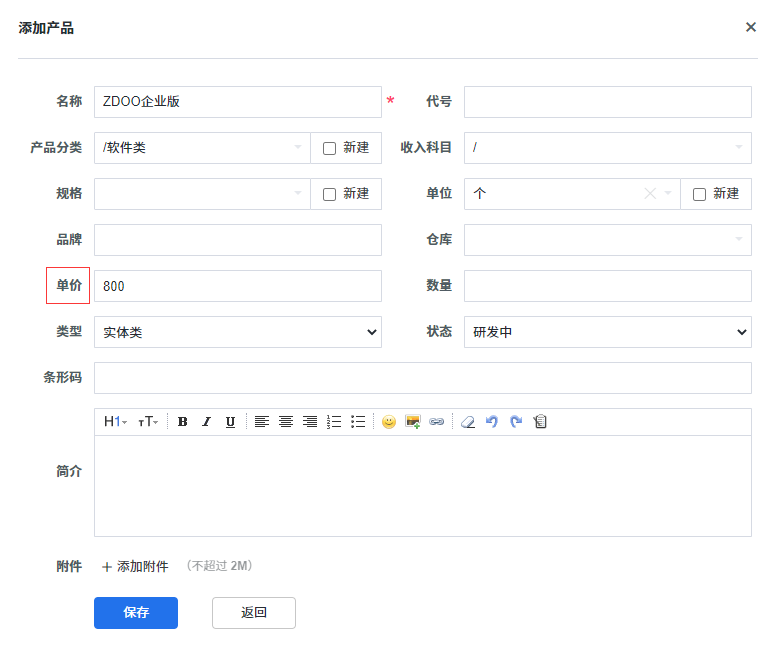
Task: Open the 类型 select showing 实体类
Action: (238, 332)
